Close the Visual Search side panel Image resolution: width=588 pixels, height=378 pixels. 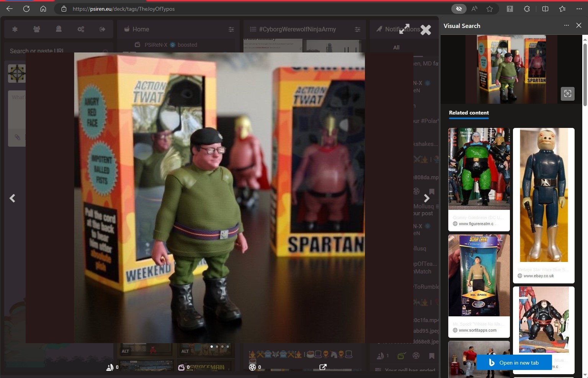[x=579, y=25]
